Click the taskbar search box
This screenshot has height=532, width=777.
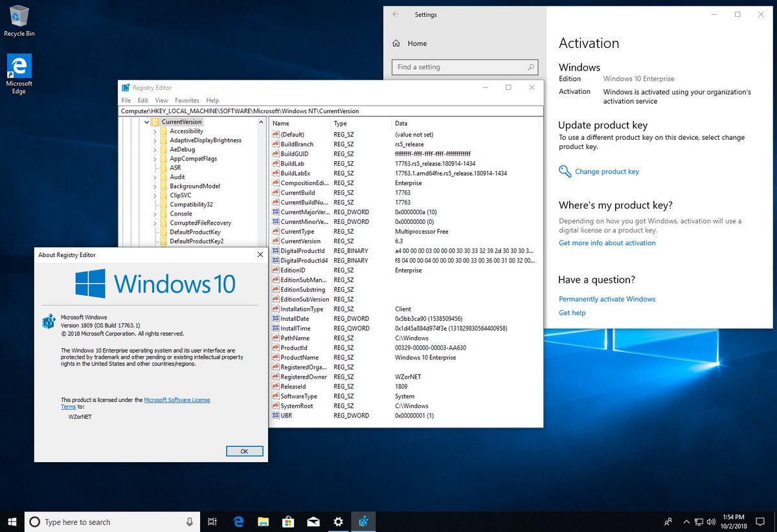tap(112, 522)
